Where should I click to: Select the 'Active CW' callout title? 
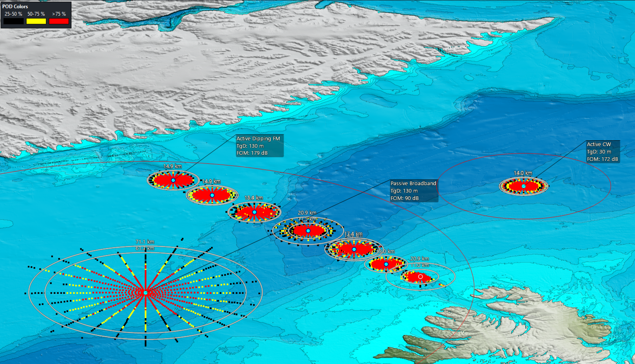coord(599,144)
